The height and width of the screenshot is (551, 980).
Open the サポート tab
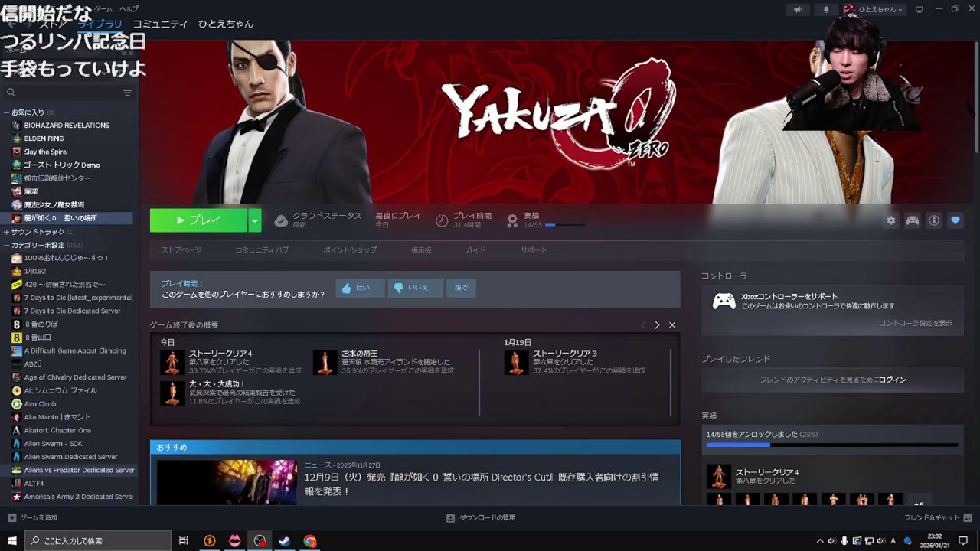pyautogui.click(x=534, y=250)
